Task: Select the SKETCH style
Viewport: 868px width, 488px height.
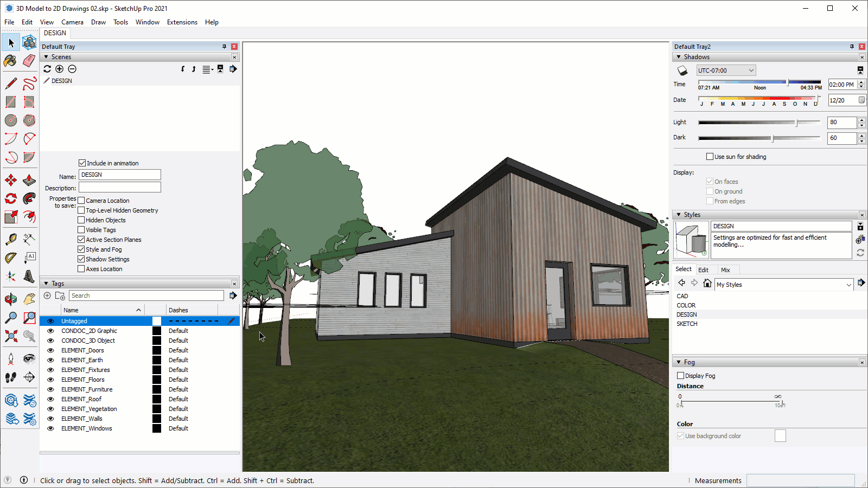Action: 687,324
